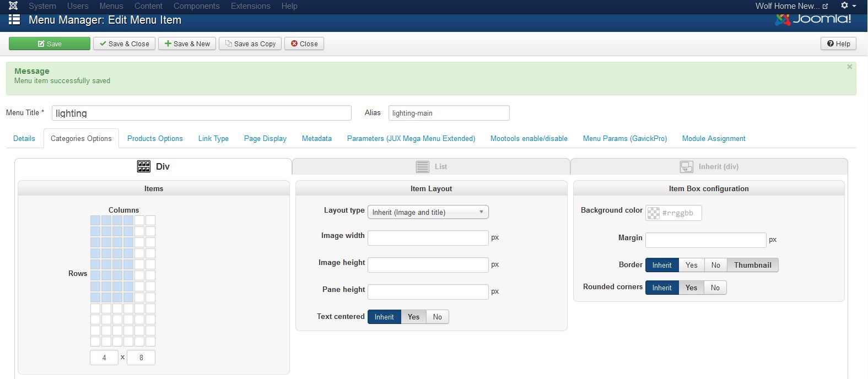Open the Users menu

click(78, 6)
